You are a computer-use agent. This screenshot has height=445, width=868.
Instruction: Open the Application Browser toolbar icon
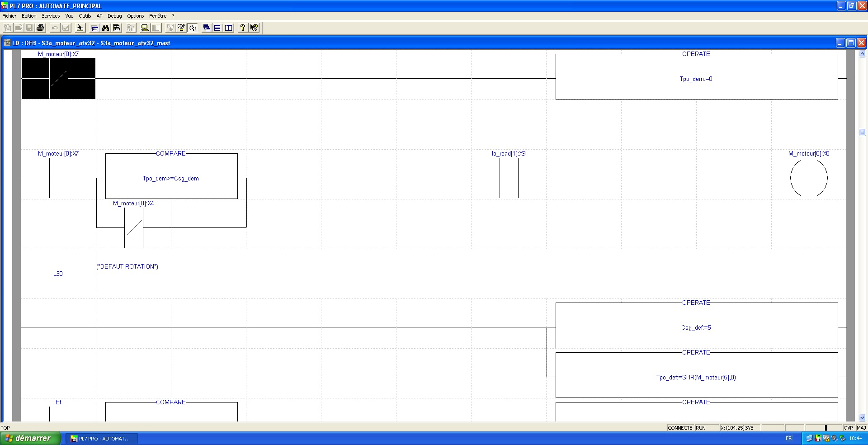pos(95,28)
